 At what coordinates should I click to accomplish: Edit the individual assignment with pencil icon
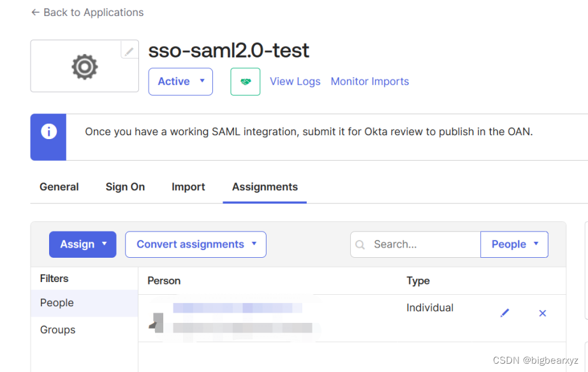[505, 313]
